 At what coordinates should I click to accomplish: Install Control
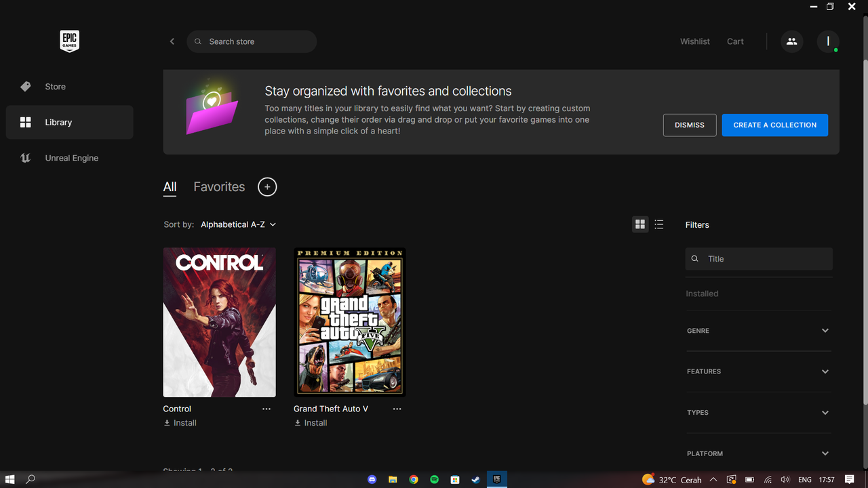[x=180, y=423]
